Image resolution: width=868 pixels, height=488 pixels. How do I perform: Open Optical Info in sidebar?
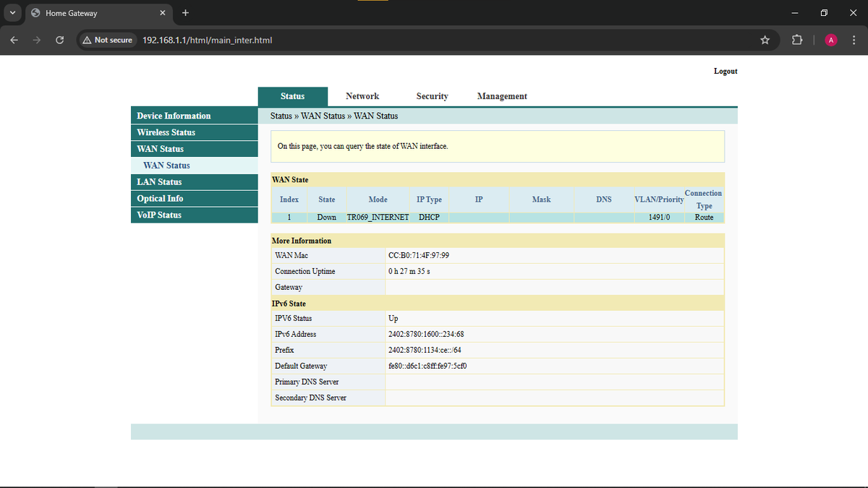tap(195, 199)
